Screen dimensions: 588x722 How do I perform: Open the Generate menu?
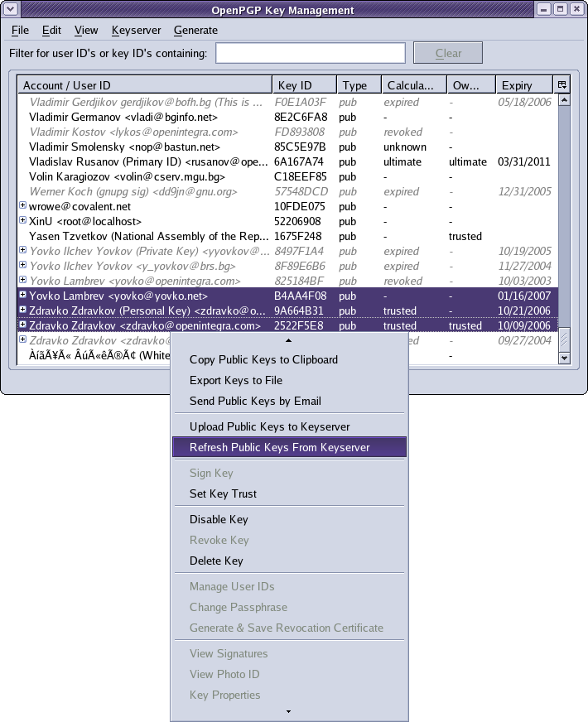[195, 31]
